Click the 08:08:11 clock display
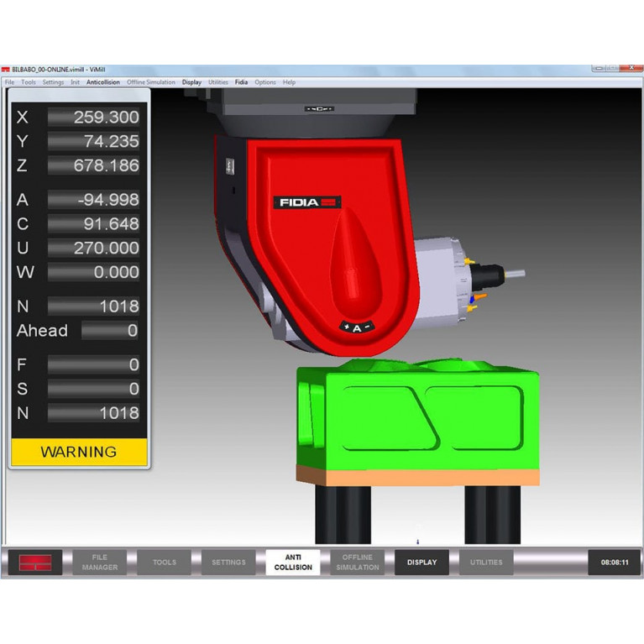The height and width of the screenshot is (644, 644). [x=615, y=563]
